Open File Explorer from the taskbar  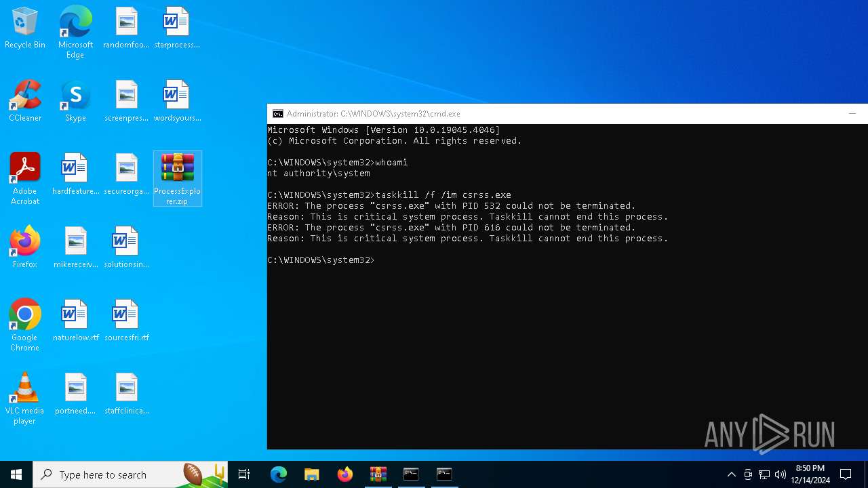(x=311, y=474)
